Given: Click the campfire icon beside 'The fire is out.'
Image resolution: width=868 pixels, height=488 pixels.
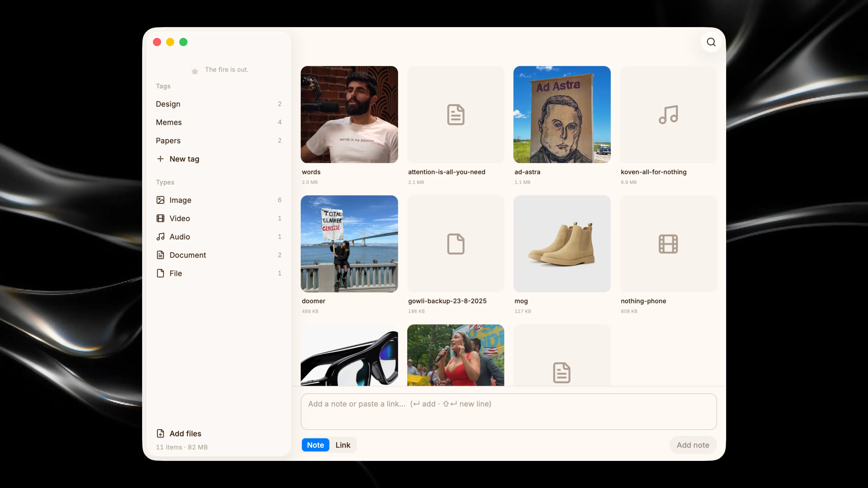Looking at the screenshot, I should (195, 71).
